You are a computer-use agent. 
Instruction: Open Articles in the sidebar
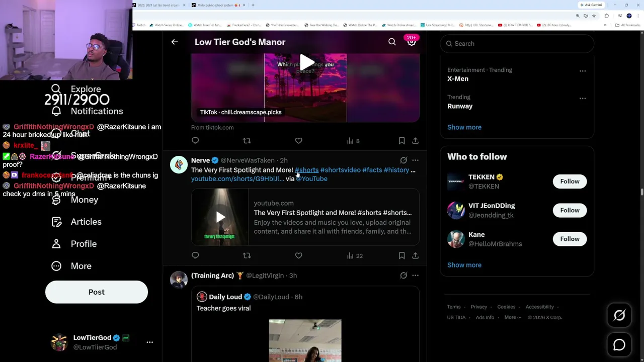76,222
